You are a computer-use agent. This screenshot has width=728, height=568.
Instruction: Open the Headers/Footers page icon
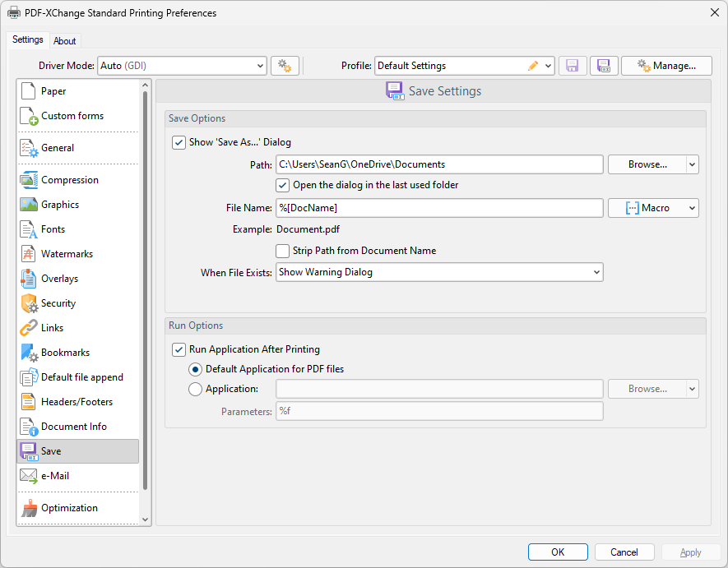coord(29,402)
